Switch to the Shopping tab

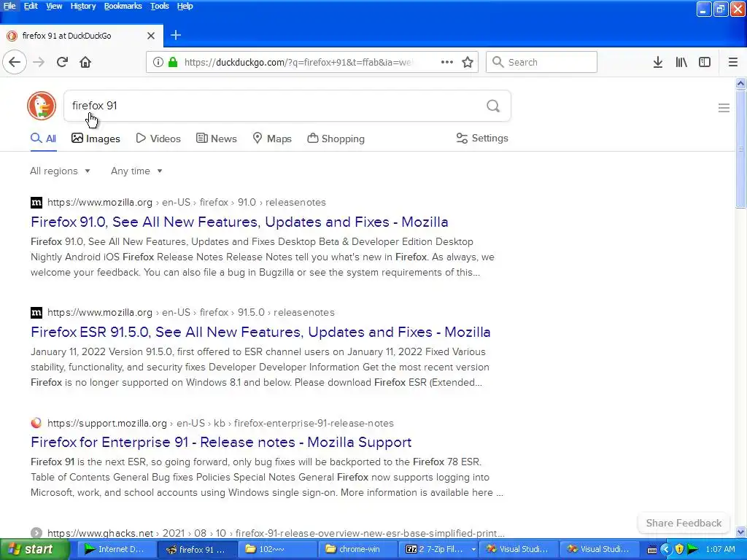[336, 139]
